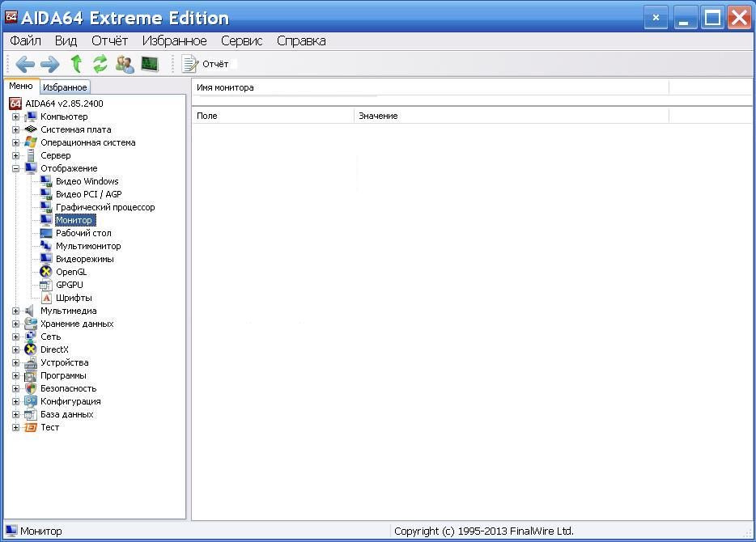Screen dimensions: 756x542
Task: Click the AIDA64 v2.85.2400 root icon
Action: [x=15, y=104]
